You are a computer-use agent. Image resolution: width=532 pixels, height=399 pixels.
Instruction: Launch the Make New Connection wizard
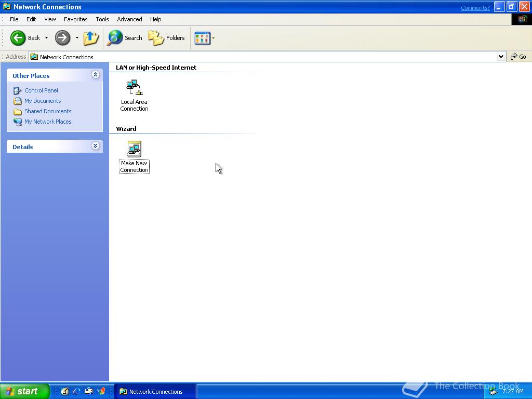click(134, 151)
